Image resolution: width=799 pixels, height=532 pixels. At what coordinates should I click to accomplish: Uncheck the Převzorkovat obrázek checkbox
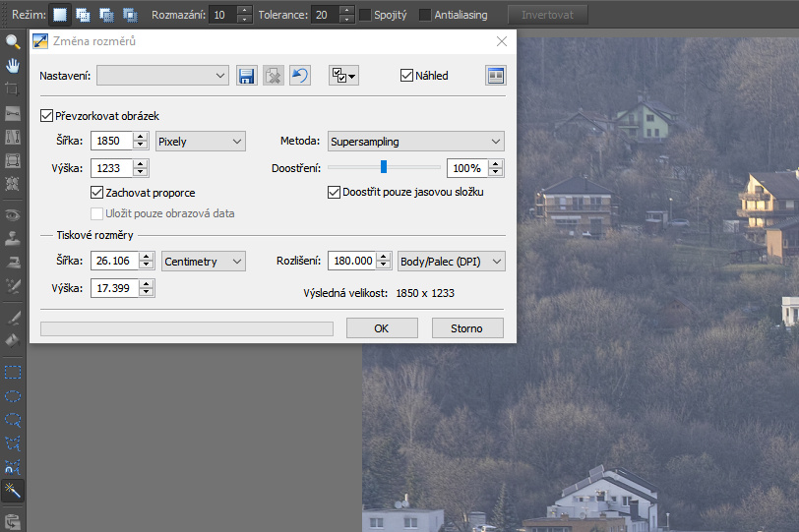point(47,116)
